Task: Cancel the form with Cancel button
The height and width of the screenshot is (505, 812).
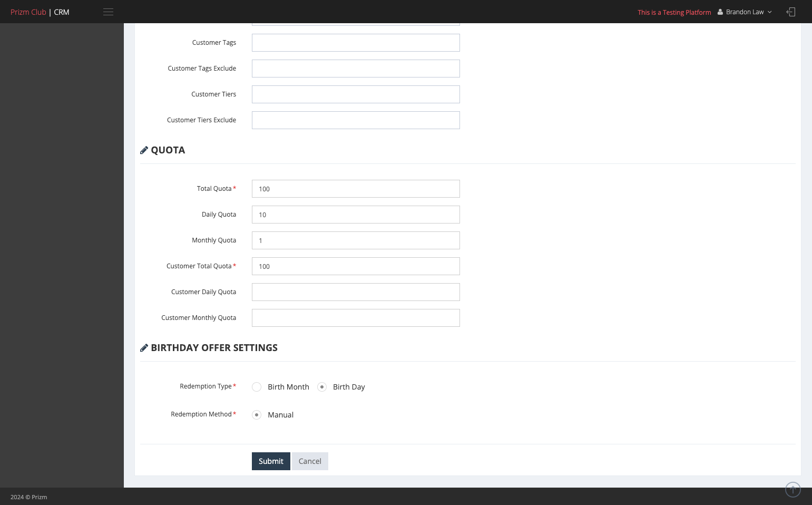Action: pos(310,461)
